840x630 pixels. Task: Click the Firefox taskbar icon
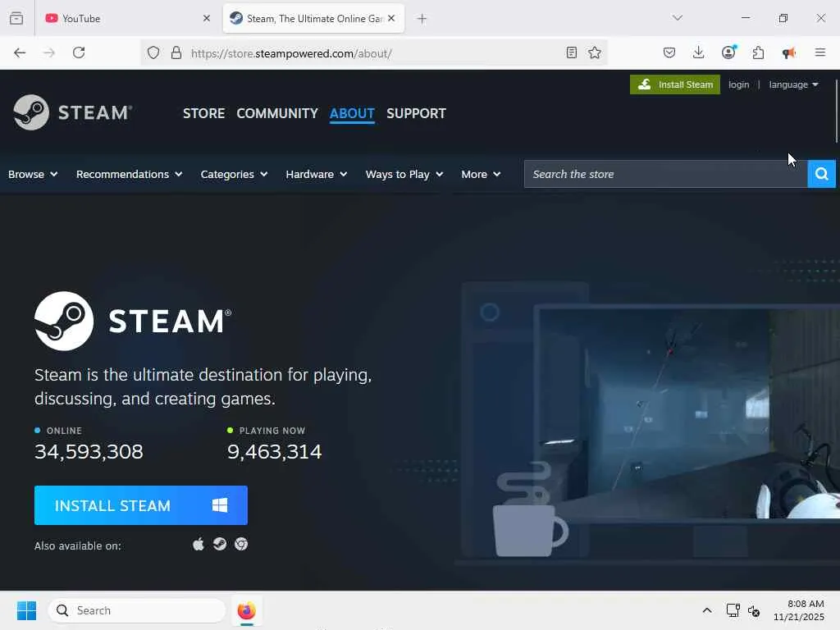point(246,610)
